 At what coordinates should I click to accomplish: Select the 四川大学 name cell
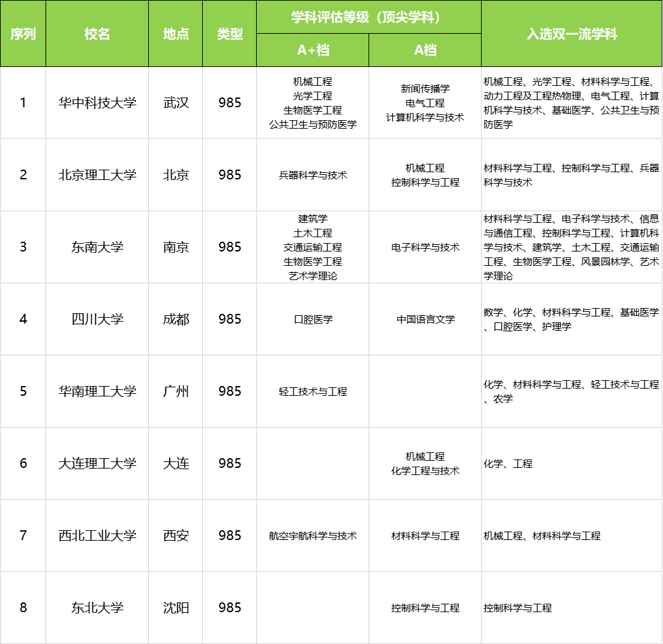coord(97,319)
